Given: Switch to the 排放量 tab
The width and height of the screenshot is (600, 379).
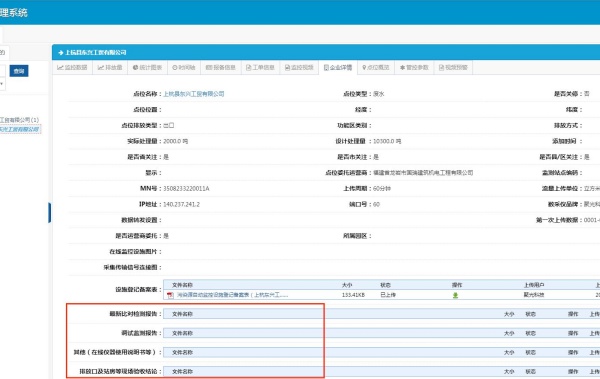Looking at the screenshot, I should pos(110,67).
